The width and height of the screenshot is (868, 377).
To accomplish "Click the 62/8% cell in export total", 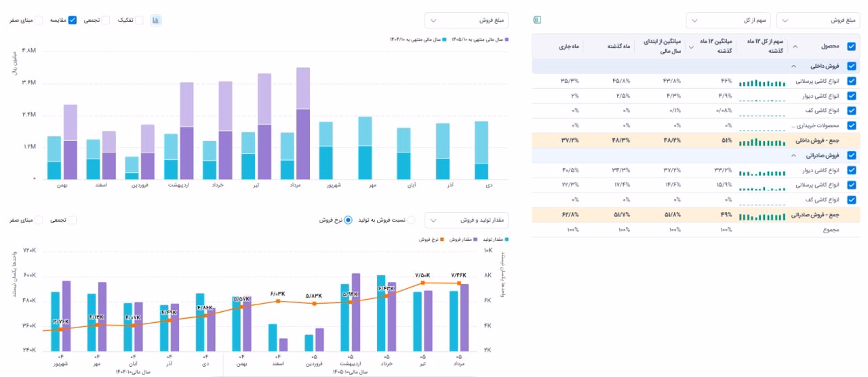I will (x=570, y=215).
